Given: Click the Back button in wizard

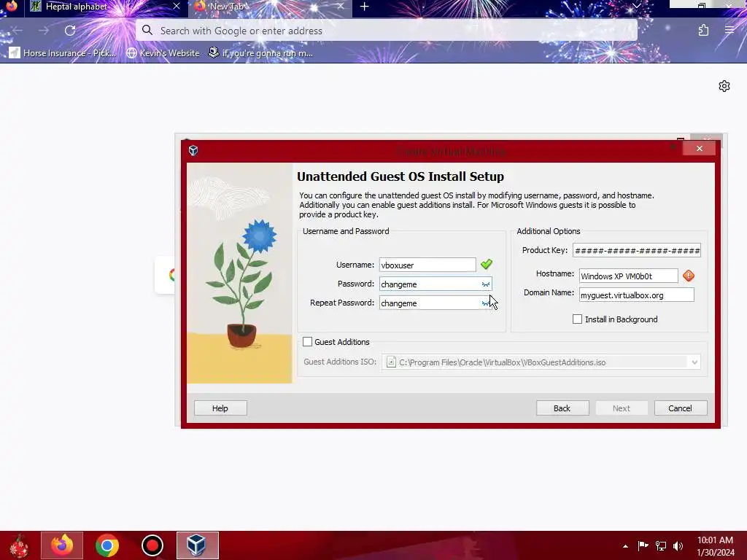Looking at the screenshot, I should pyautogui.click(x=562, y=408).
